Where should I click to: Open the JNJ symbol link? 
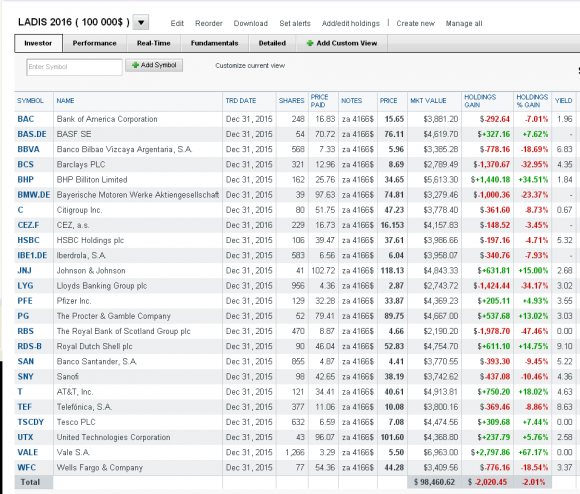tap(24, 271)
